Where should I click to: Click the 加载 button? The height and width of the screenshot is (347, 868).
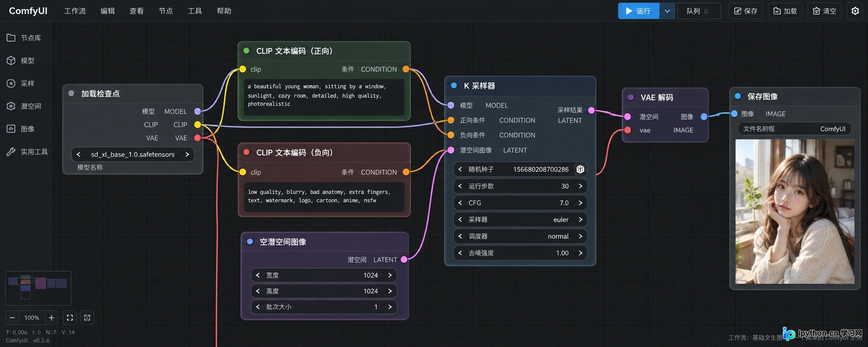click(785, 11)
